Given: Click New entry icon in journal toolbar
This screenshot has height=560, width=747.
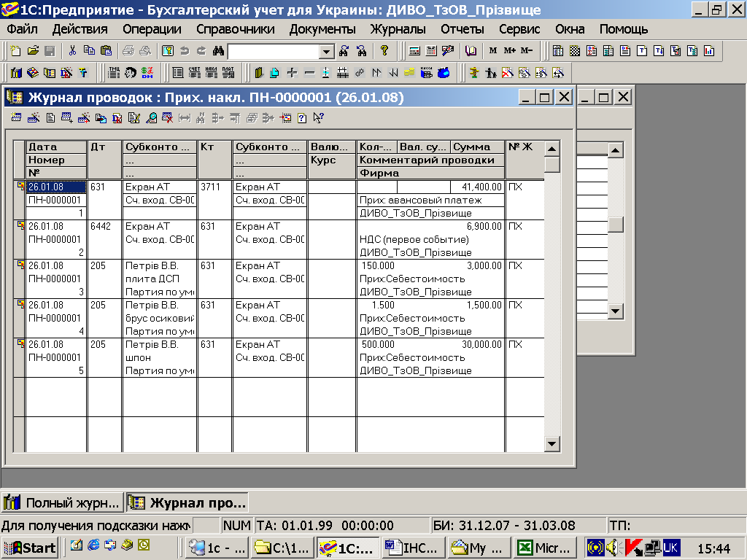Looking at the screenshot, I should 16,117.
